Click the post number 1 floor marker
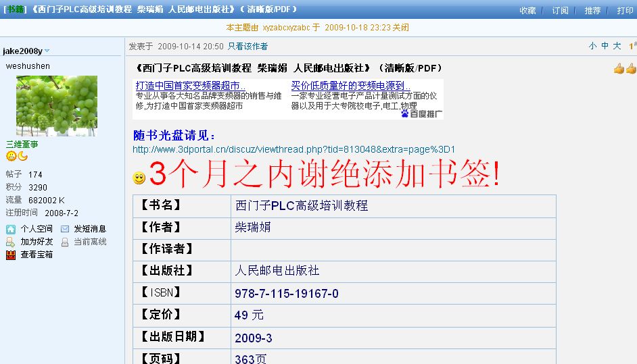The image size is (637, 364). [x=632, y=47]
